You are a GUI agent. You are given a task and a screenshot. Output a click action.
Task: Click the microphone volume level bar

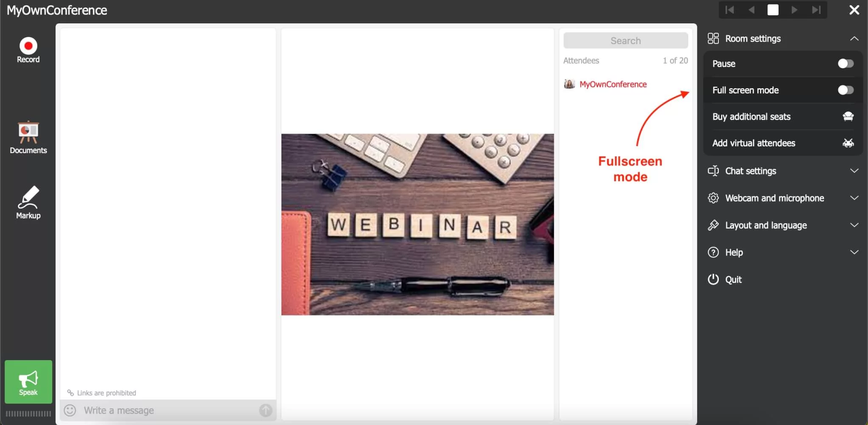[x=28, y=414]
